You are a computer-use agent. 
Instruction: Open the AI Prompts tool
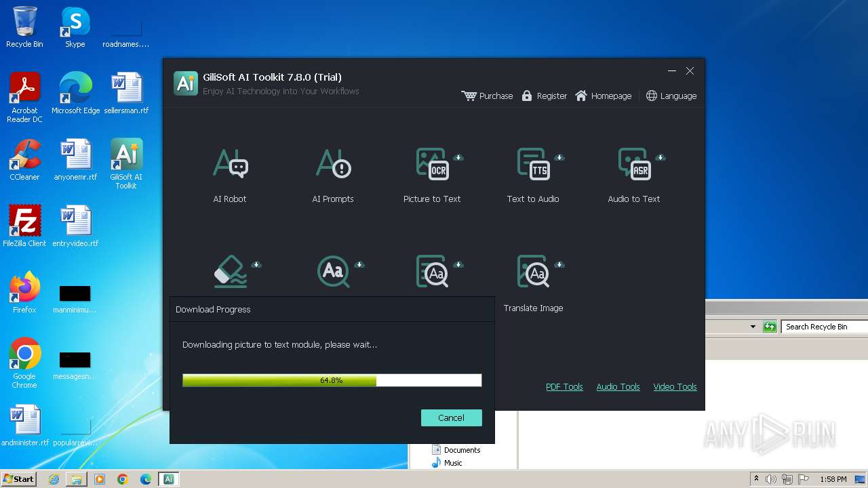(333, 175)
